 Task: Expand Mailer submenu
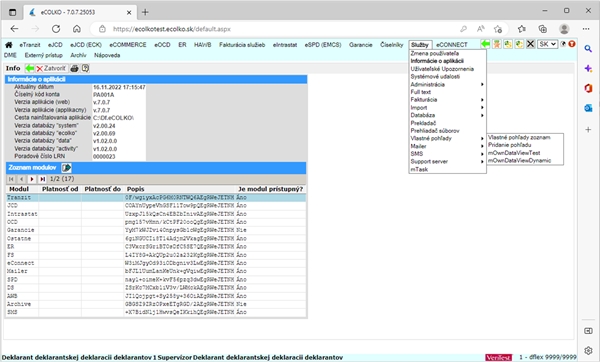pyautogui.click(x=447, y=146)
